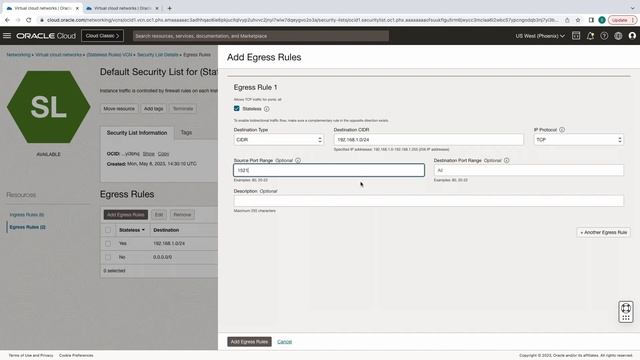Go to Virtual cloud networks breadcrumb
The image size is (640, 360).
(x=58, y=55)
